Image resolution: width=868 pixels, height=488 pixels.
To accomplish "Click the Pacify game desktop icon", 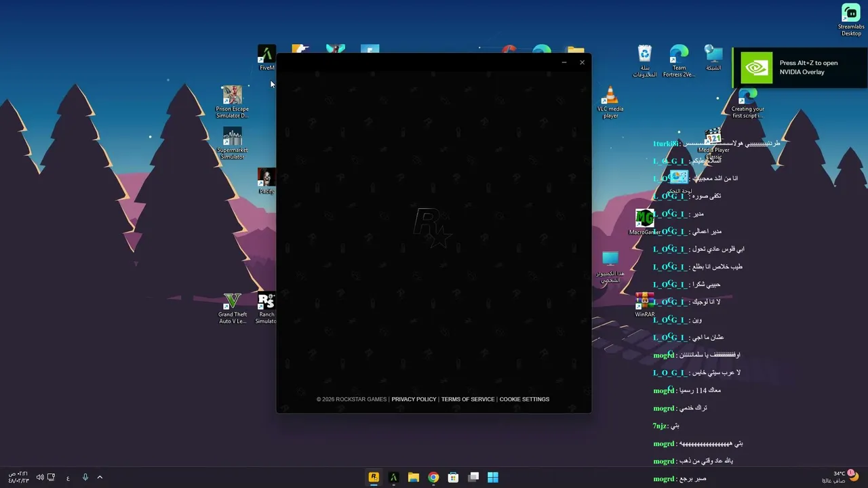I will [x=267, y=182].
